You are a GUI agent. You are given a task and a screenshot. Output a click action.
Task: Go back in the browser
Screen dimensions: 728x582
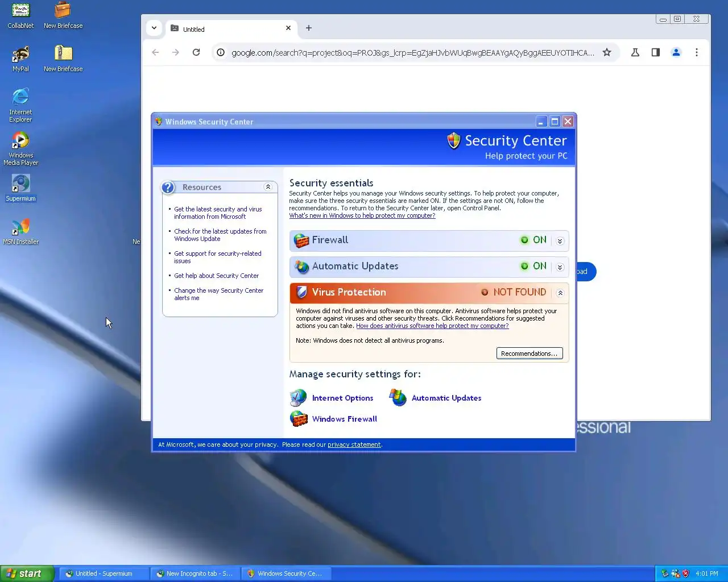point(155,52)
